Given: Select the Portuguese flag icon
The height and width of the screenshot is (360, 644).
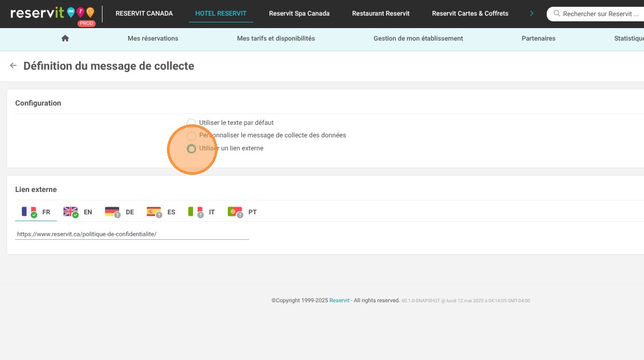Looking at the screenshot, I should click(x=235, y=212).
